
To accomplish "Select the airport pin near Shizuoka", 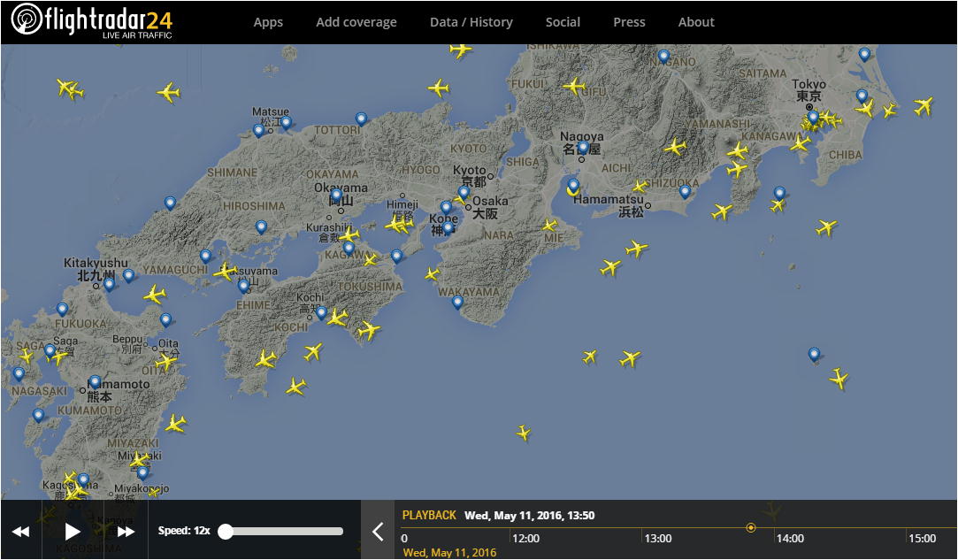I will 685,190.
